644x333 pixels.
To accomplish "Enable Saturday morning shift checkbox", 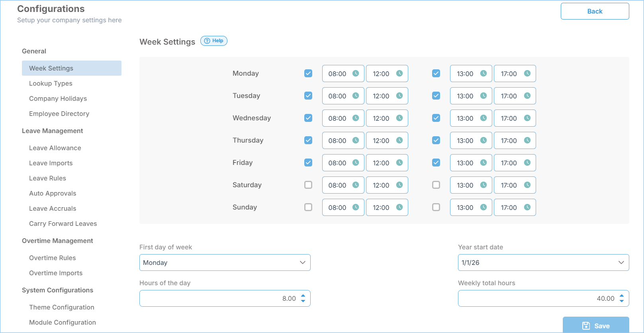I will (x=308, y=185).
